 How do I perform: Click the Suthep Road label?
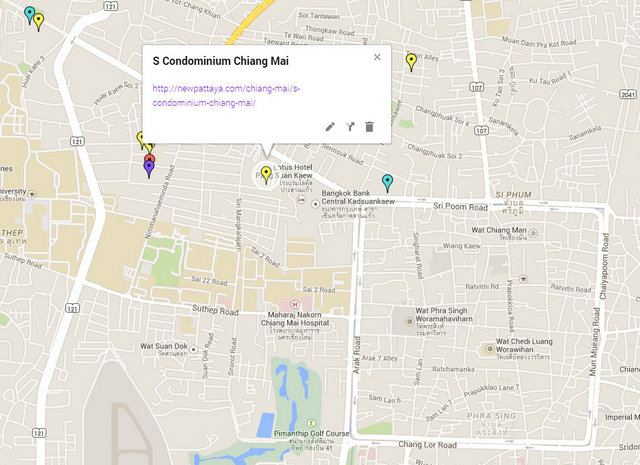point(215,310)
